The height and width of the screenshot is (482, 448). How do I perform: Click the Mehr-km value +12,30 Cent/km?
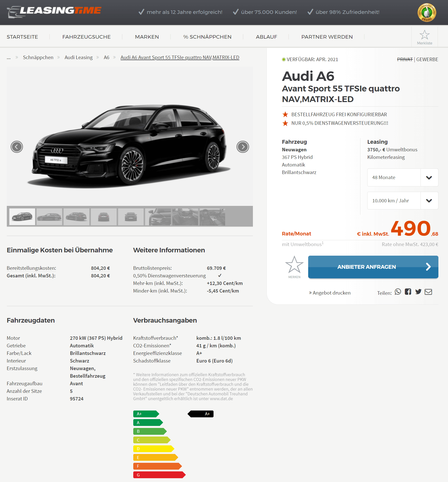click(225, 283)
